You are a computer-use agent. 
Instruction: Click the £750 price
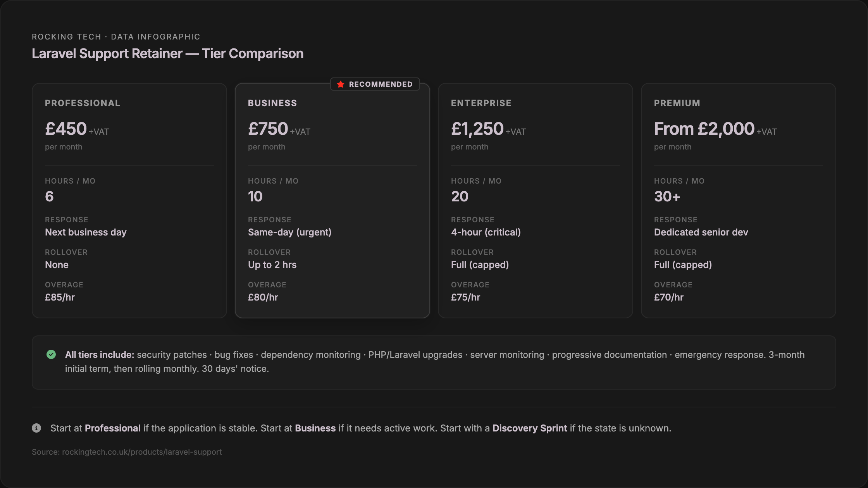click(268, 129)
